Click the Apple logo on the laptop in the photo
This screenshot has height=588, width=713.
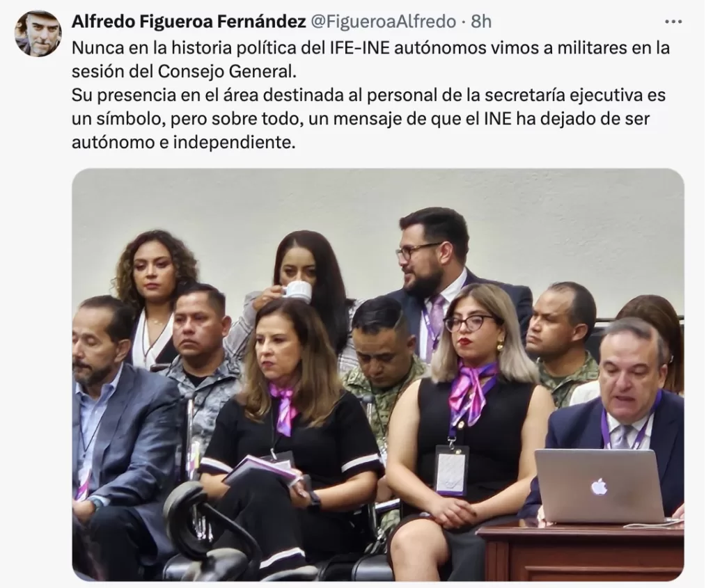pos(600,487)
